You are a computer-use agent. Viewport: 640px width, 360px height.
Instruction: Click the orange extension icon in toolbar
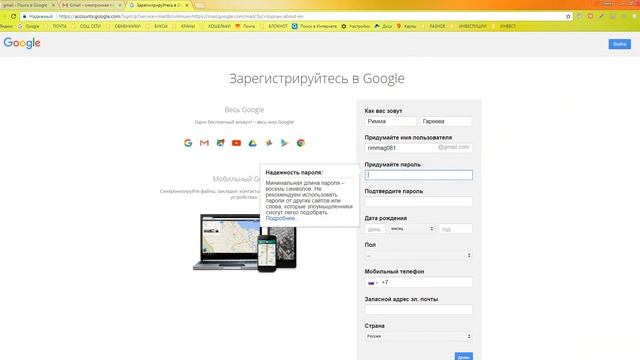tap(590, 16)
